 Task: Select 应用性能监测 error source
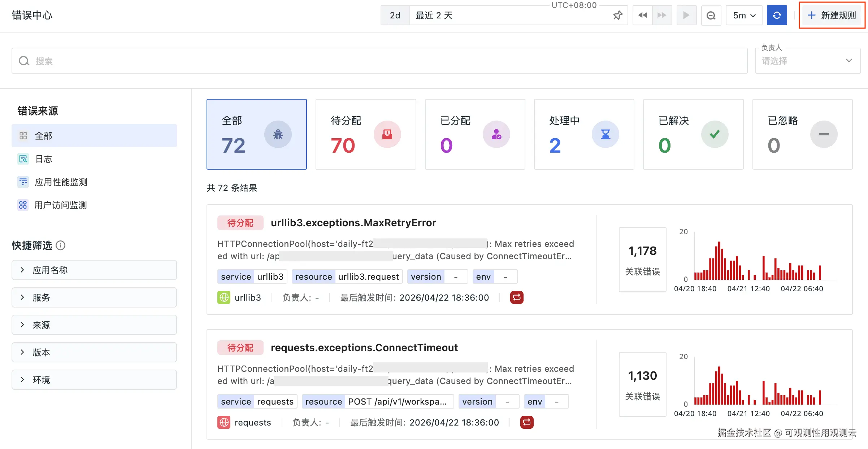(x=61, y=182)
